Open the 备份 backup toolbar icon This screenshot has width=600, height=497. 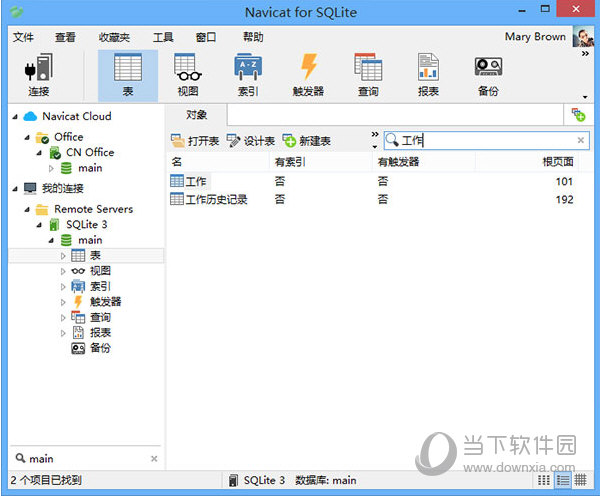pos(488,75)
